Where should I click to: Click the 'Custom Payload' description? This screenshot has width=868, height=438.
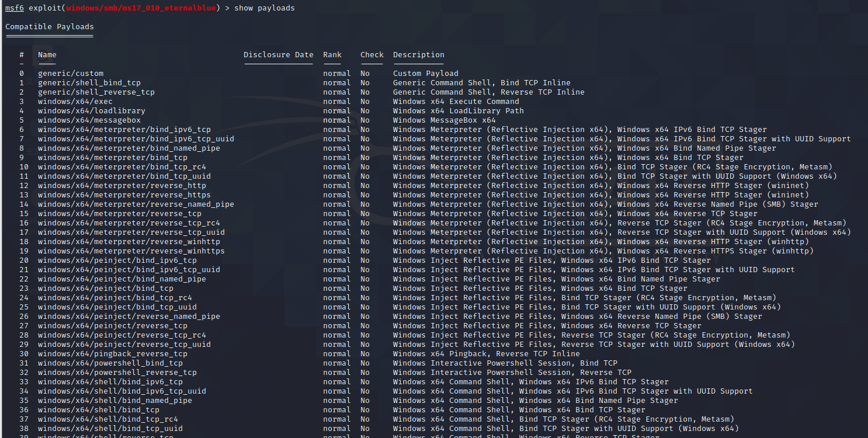click(426, 74)
